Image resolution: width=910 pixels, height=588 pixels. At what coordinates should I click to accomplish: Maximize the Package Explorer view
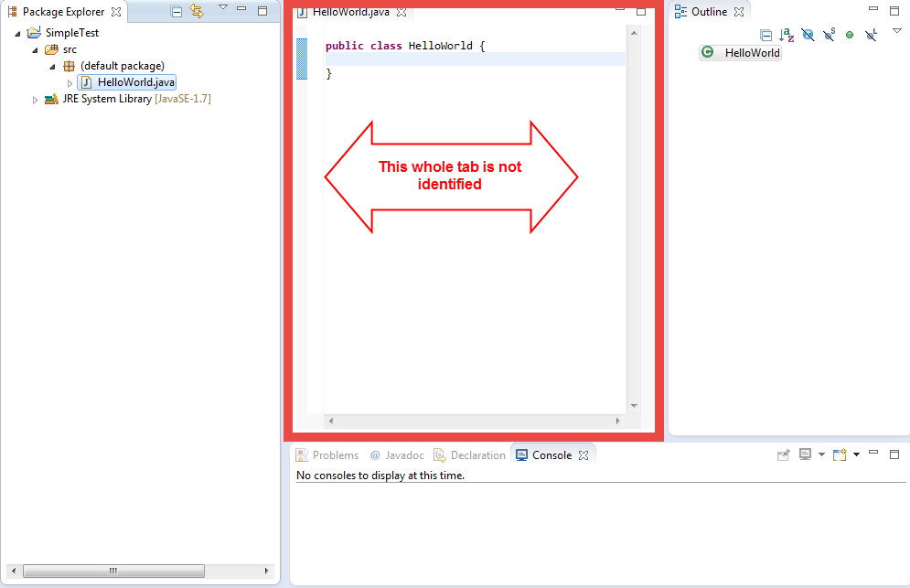[262, 11]
